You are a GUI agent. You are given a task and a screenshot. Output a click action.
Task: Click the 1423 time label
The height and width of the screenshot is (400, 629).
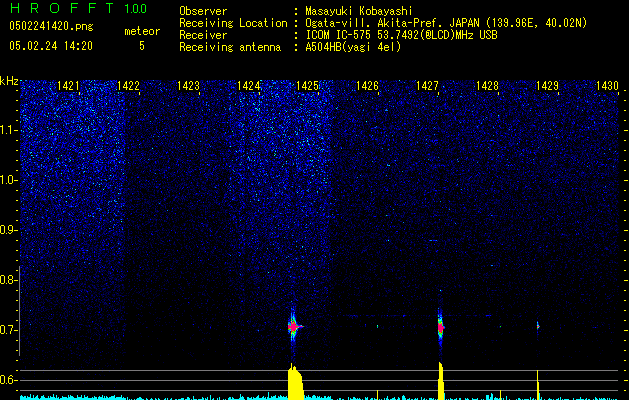[x=188, y=86]
